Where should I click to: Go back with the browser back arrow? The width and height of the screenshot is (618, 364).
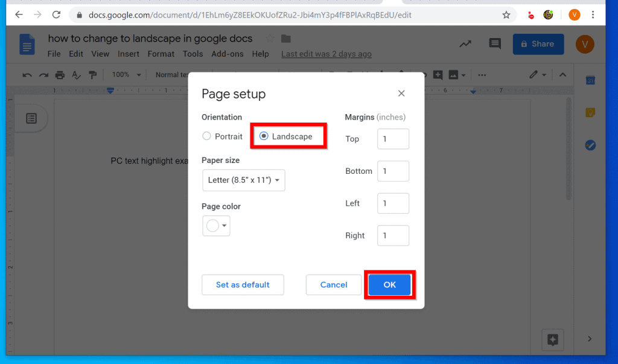pyautogui.click(x=19, y=15)
